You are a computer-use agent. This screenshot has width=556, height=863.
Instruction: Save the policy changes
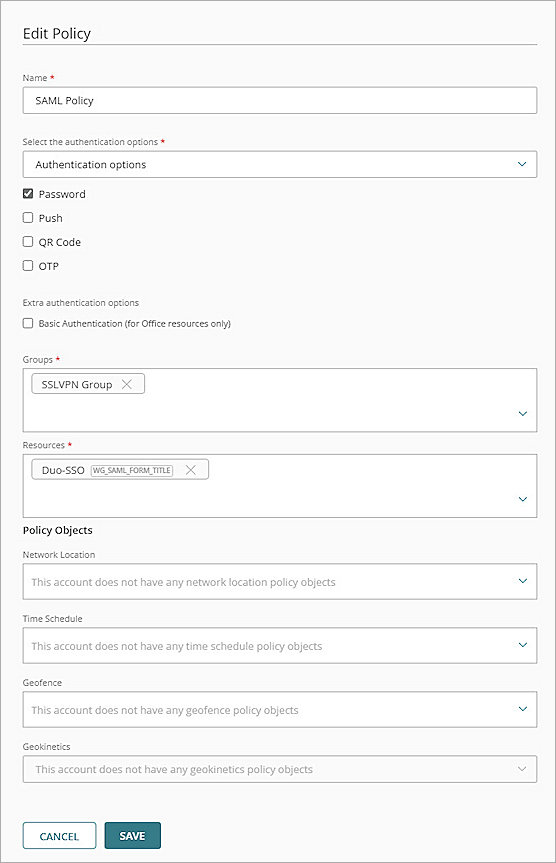click(133, 835)
